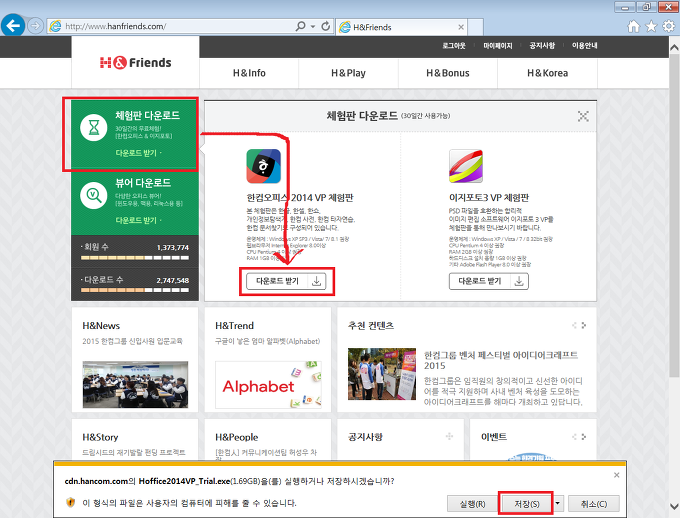
Task: Open the 마이페이지 link
Action: click(x=498, y=46)
